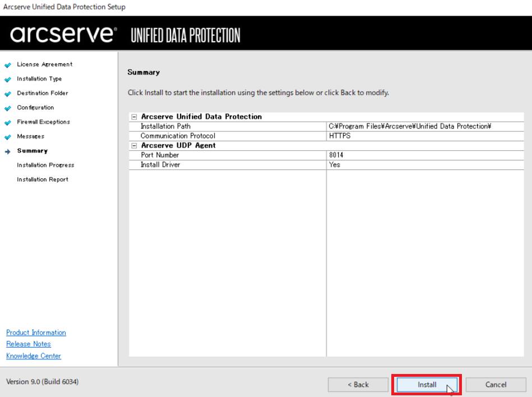Click the Install button
Image resolution: width=532 pixels, height=397 pixels.
click(x=427, y=385)
